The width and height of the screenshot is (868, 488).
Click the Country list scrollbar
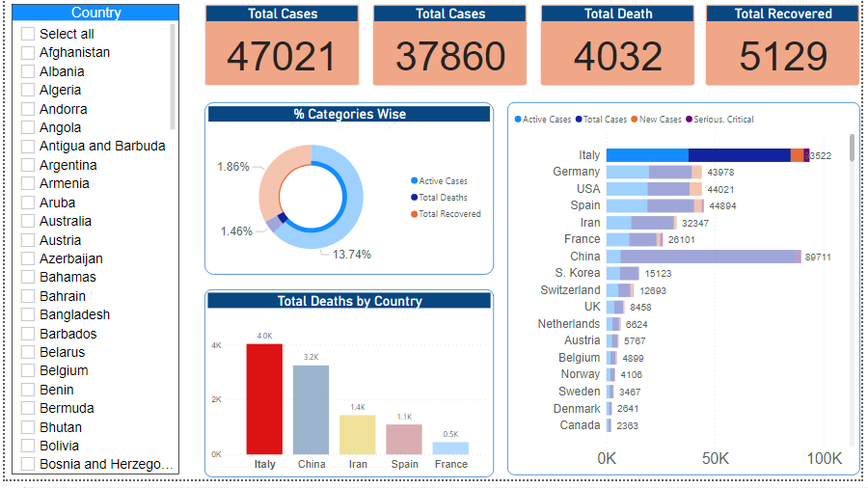pyautogui.click(x=173, y=77)
